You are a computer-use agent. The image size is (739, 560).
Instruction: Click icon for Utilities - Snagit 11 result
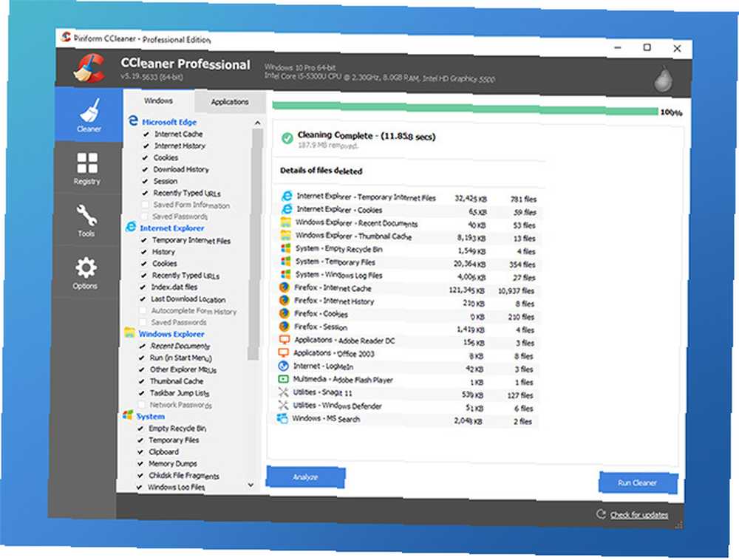pyautogui.click(x=283, y=392)
